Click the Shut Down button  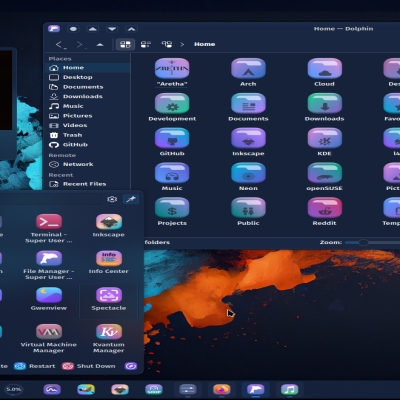(89, 366)
